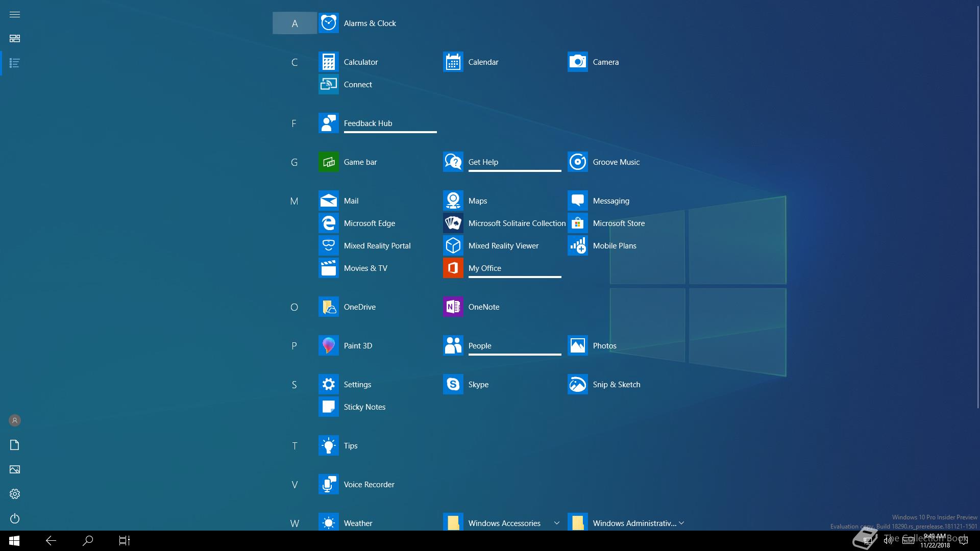Open the Paint 3D icon
Screen dimensions: 980x551
pyautogui.click(x=329, y=346)
